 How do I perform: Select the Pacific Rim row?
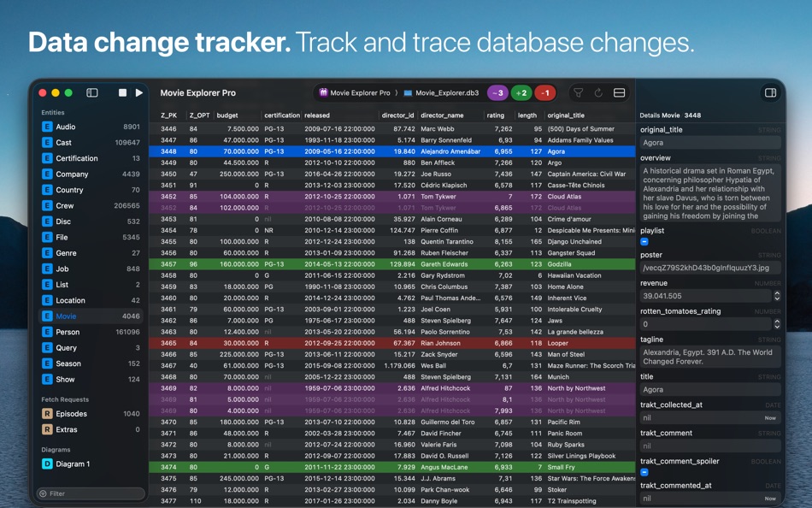point(392,422)
